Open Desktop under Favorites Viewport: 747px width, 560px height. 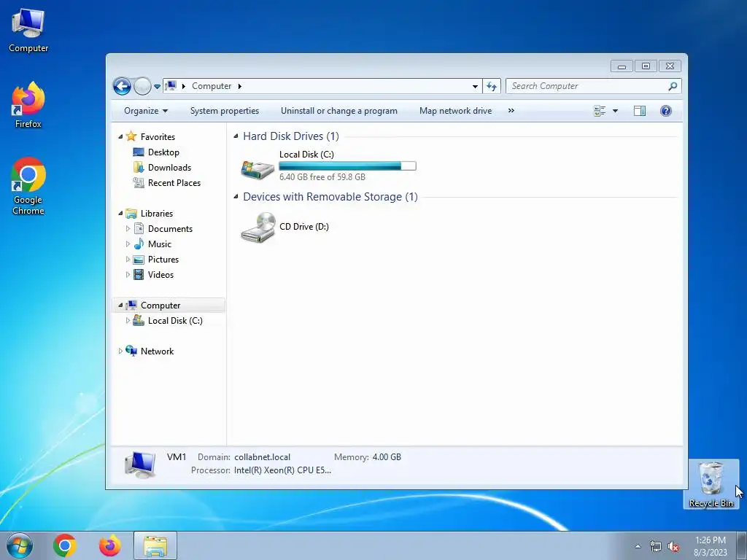(x=163, y=152)
